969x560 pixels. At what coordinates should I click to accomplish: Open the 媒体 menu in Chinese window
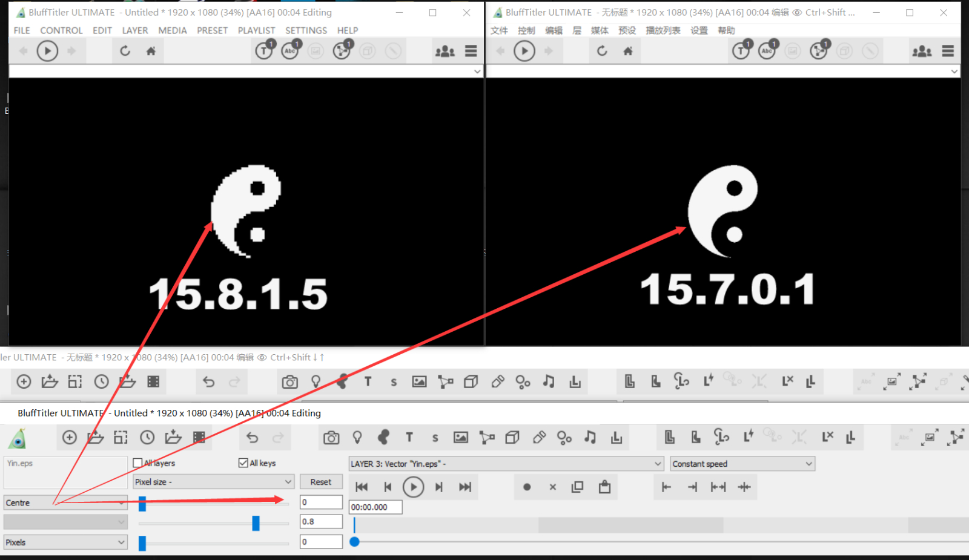(x=600, y=30)
